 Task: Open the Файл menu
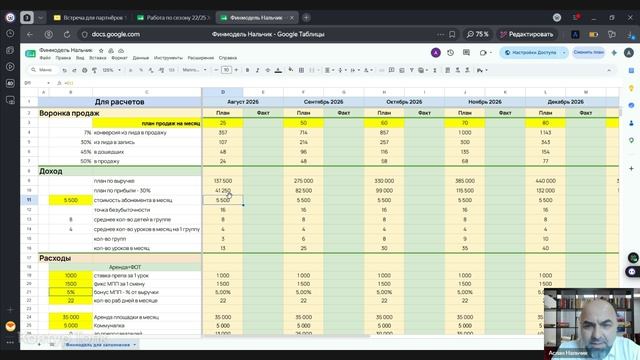(x=45, y=58)
